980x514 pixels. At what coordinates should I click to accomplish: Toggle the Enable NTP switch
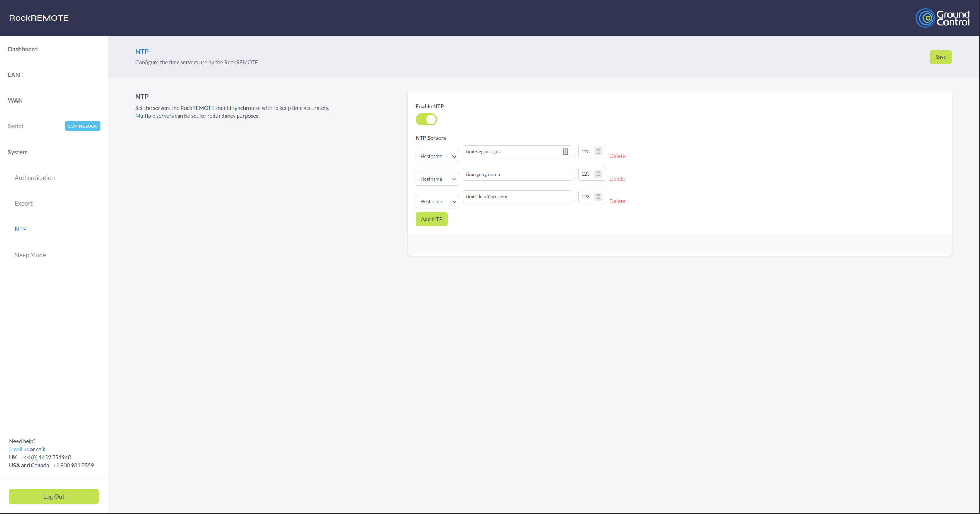point(426,119)
